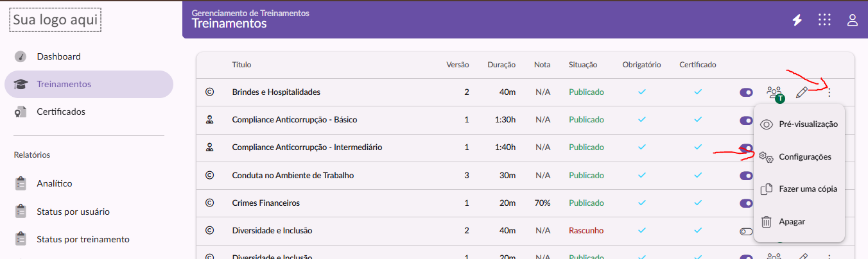The height and width of the screenshot is (259, 868).
Task: Click Apagar in the context menu
Action: pos(792,222)
